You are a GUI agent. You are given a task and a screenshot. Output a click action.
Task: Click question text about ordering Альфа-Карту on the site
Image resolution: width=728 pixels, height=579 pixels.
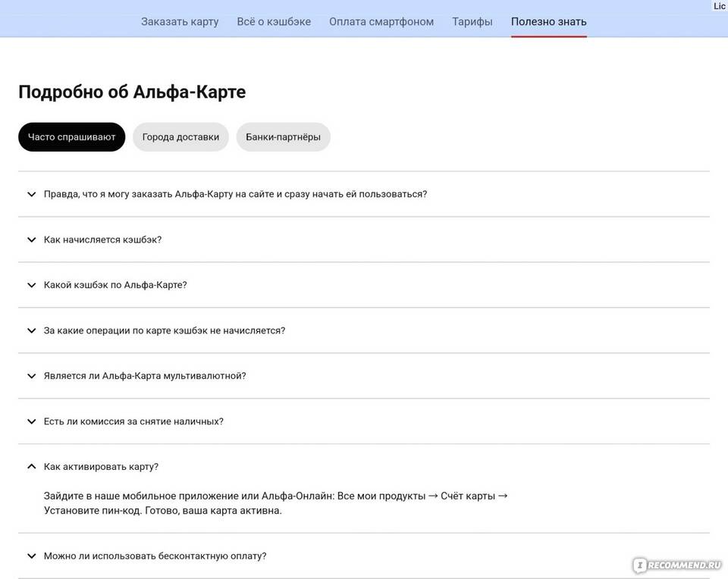coord(235,194)
